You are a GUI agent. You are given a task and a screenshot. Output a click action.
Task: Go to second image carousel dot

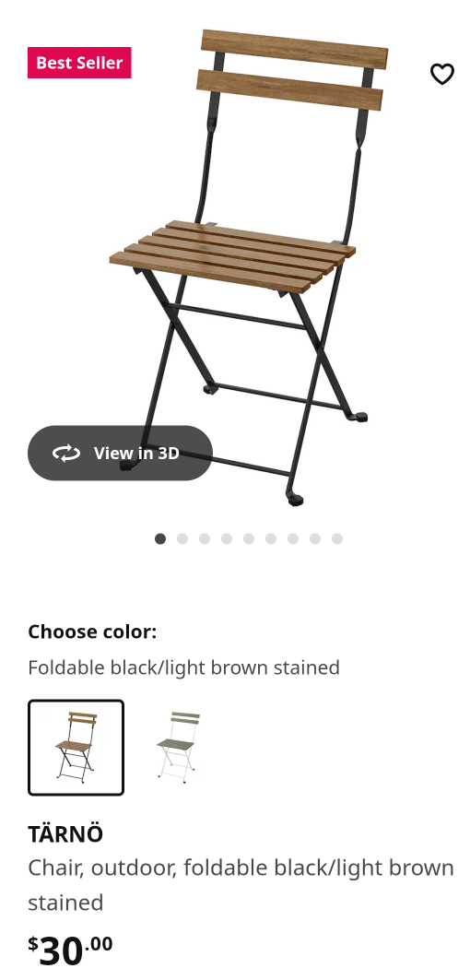182,538
